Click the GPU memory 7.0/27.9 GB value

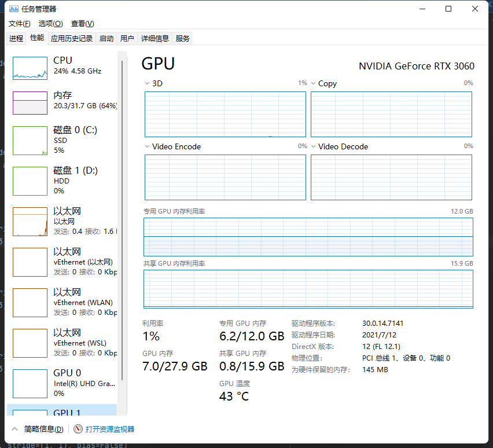(x=175, y=366)
